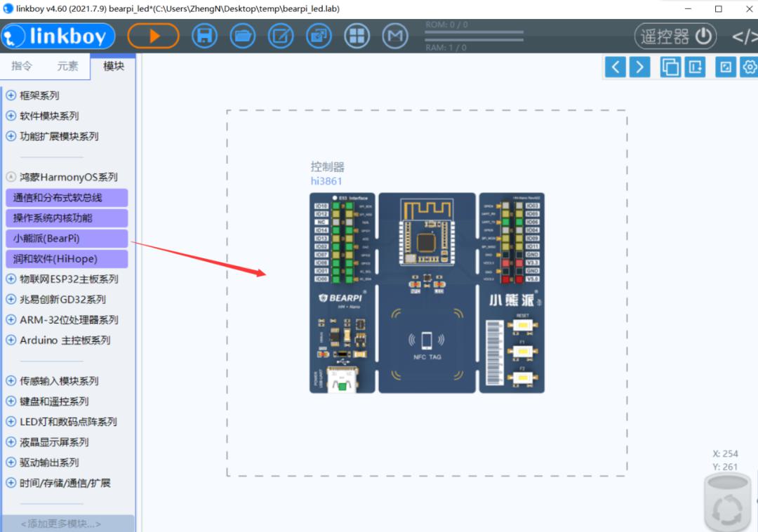Image resolution: width=758 pixels, height=532 pixels.
Task: Click the <添加更多模块...> button
Action: coord(67,524)
